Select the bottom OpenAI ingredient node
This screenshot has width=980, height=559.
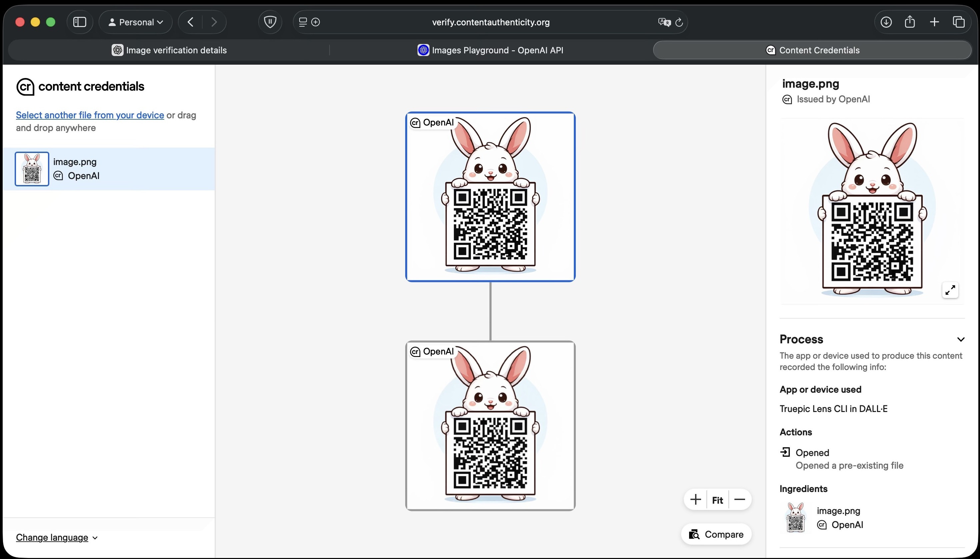pyautogui.click(x=490, y=425)
